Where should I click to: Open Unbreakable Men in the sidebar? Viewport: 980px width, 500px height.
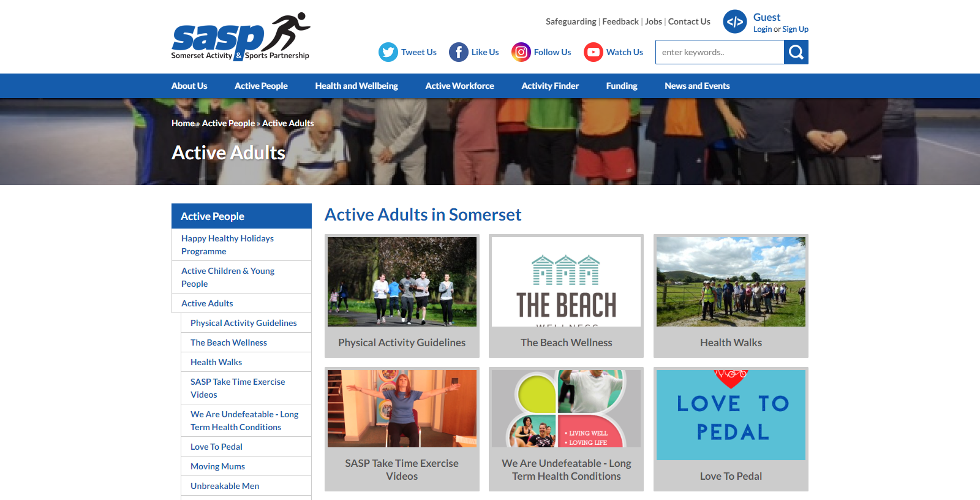click(246, 486)
